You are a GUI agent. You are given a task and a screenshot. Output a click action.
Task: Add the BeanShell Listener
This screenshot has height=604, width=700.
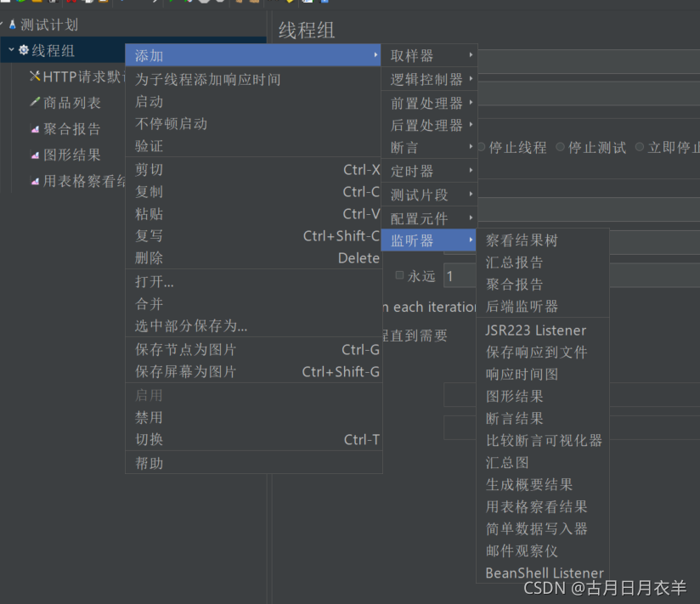(543, 573)
